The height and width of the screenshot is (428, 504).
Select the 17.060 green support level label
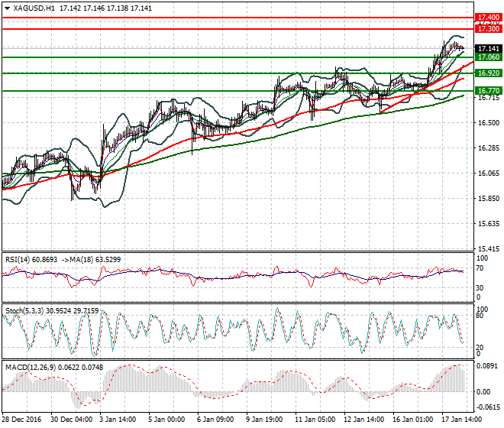pos(488,57)
